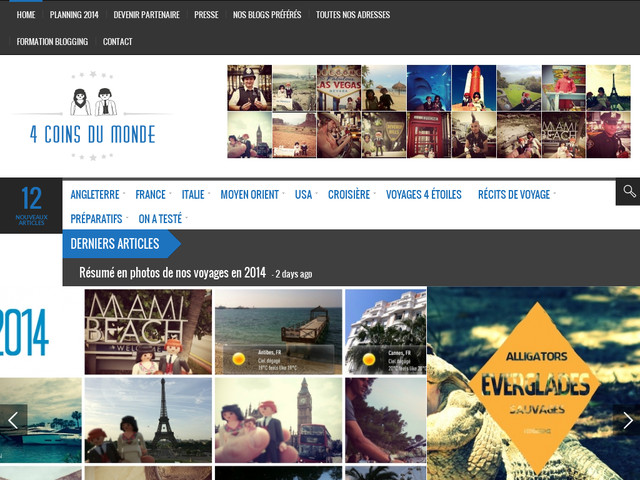
Task: Expand the Moyen Orient menu
Action: tap(250, 195)
